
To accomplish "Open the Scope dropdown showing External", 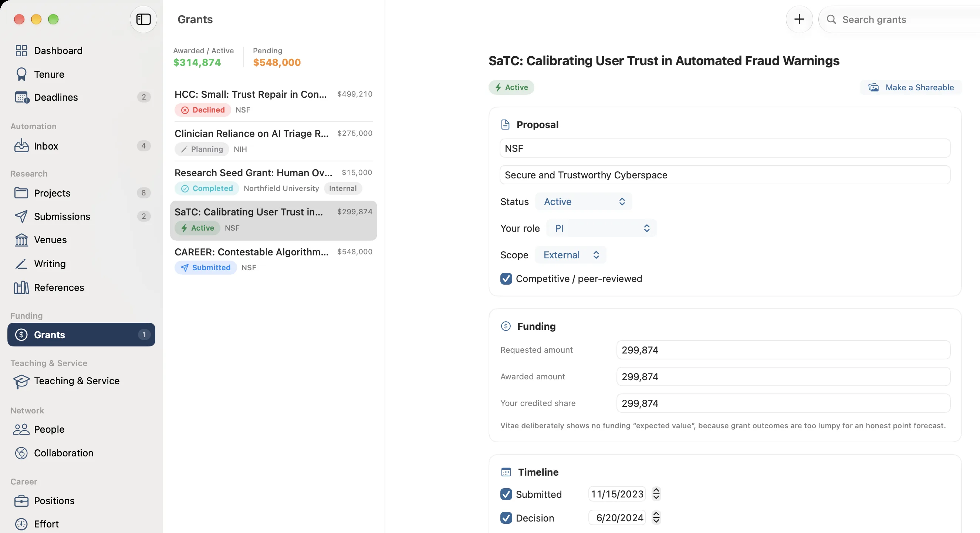I will 570,255.
